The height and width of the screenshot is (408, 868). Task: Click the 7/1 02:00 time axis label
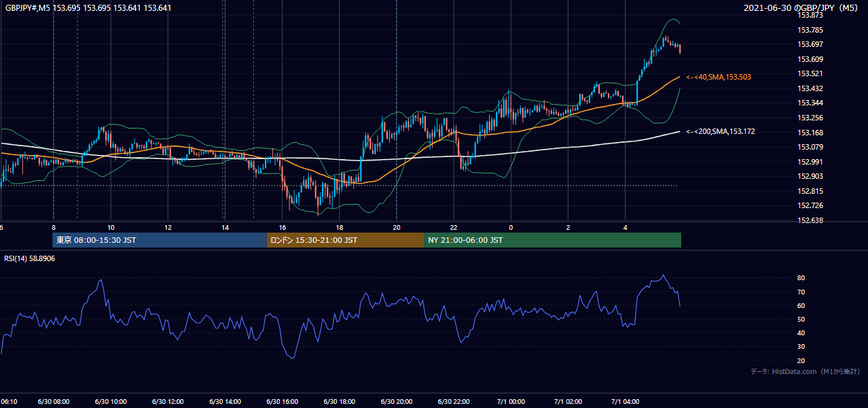coord(568,402)
